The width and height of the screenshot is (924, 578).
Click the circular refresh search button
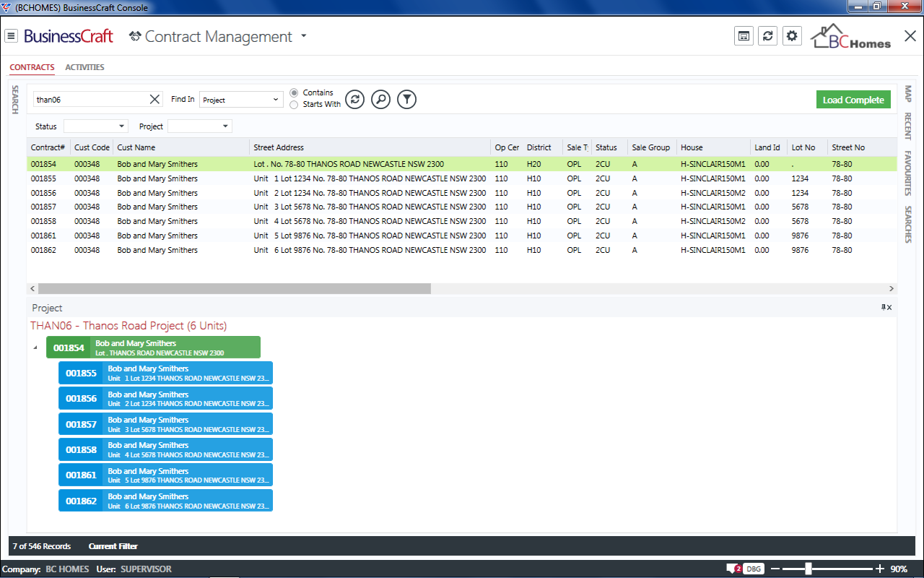pyautogui.click(x=354, y=100)
